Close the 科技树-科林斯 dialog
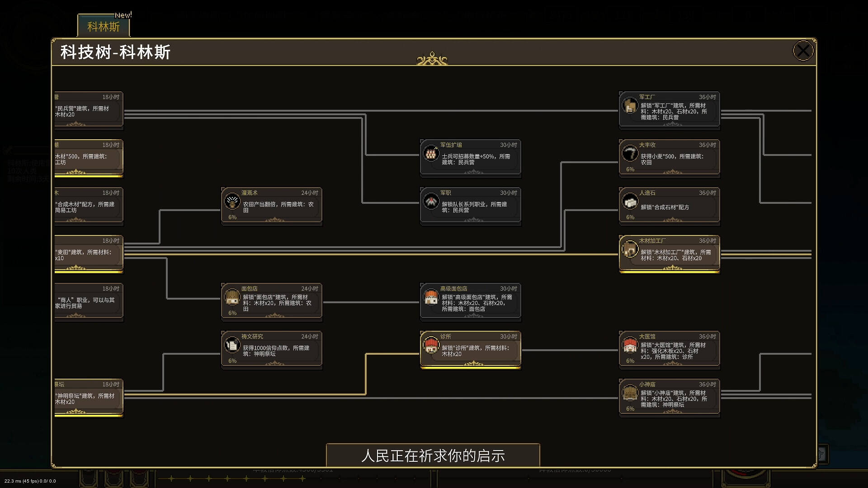Viewport: 868px width, 488px height. click(803, 51)
